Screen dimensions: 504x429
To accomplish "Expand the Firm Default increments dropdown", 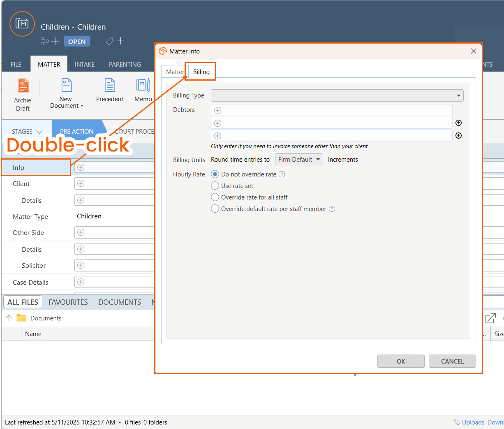I will point(299,160).
